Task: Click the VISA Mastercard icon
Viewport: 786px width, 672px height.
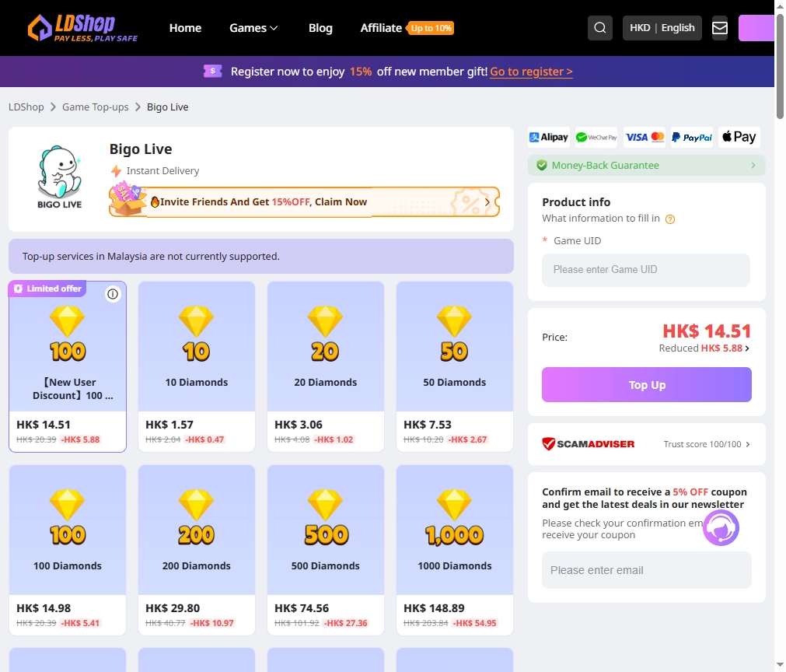Action: pos(645,137)
